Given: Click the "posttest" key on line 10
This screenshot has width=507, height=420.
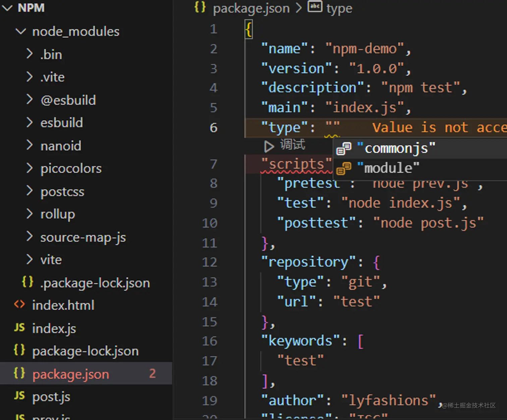Looking at the screenshot, I should pos(317,223).
